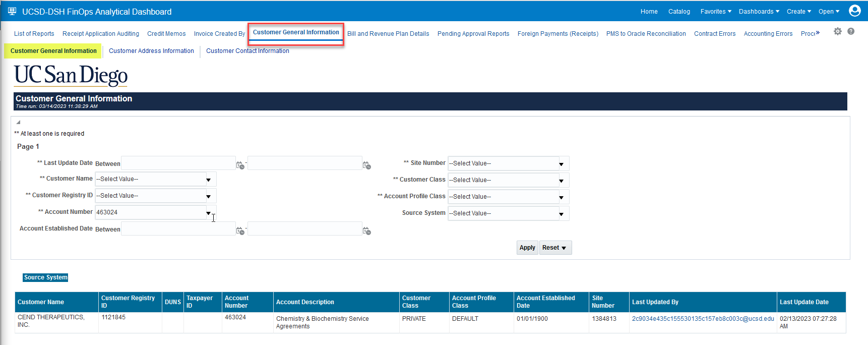
Task: Open the Reset button menu
Action: (x=555, y=248)
